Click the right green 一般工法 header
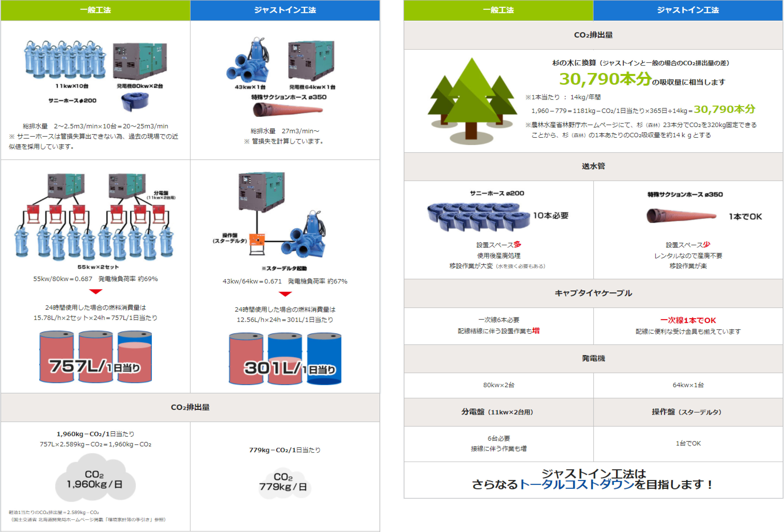 pyautogui.click(x=498, y=10)
